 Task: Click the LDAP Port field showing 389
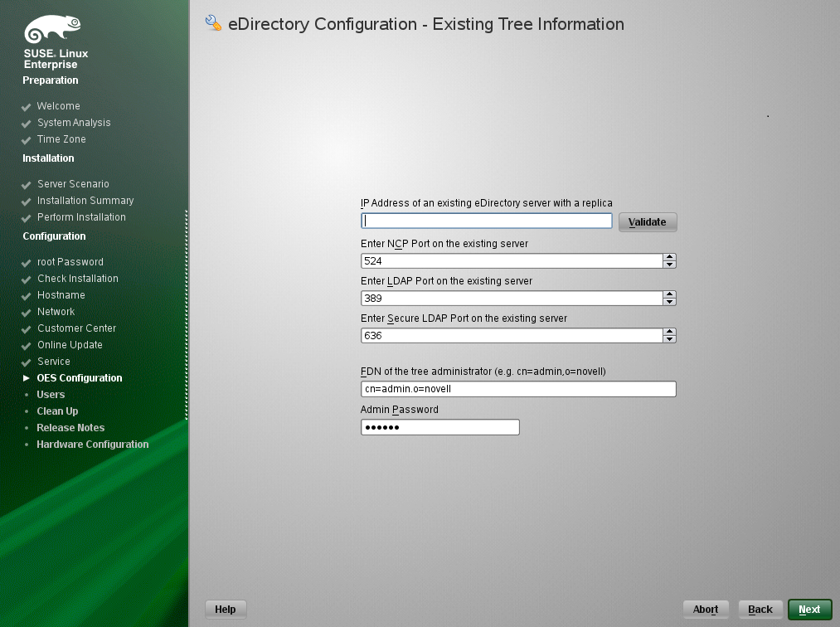pos(512,299)
